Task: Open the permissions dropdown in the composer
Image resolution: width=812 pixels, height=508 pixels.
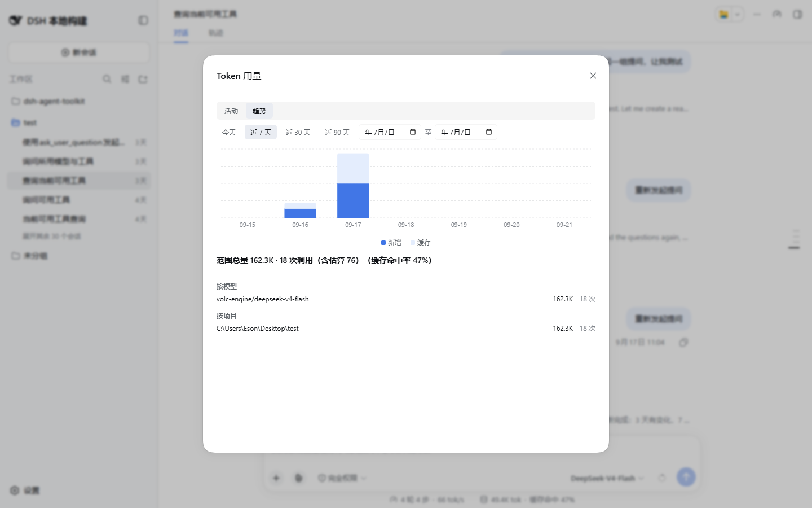Action: point(342,478)
